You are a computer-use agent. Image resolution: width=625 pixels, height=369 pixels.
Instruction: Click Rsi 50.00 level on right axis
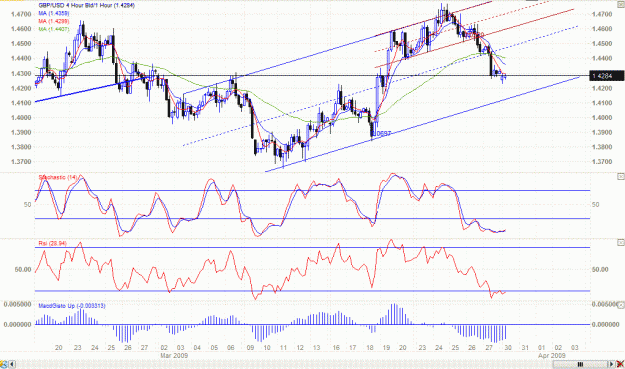point(600,269)
